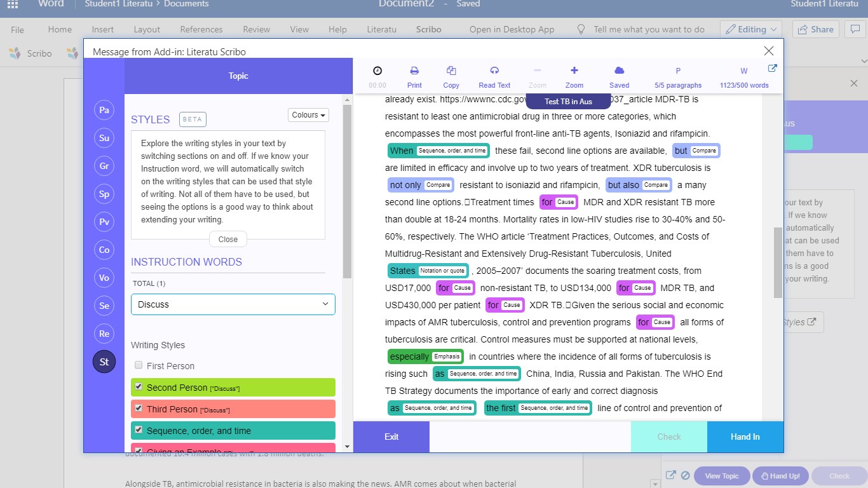868x488 pixels.
Task: Zoom in with the plus icon
Action: click(574, 71)
